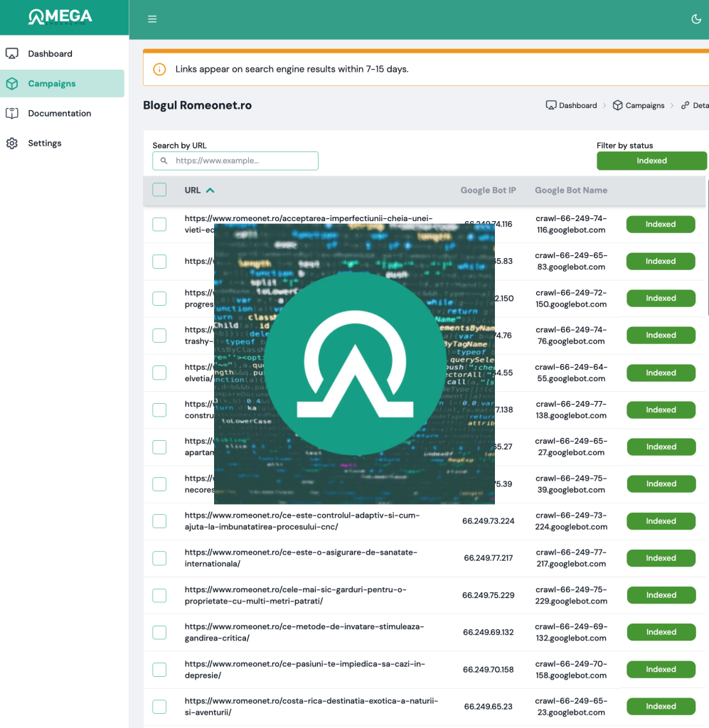Check the box for acceptarea-imperfectiunii URL row
709x728 pixels.
159,225
